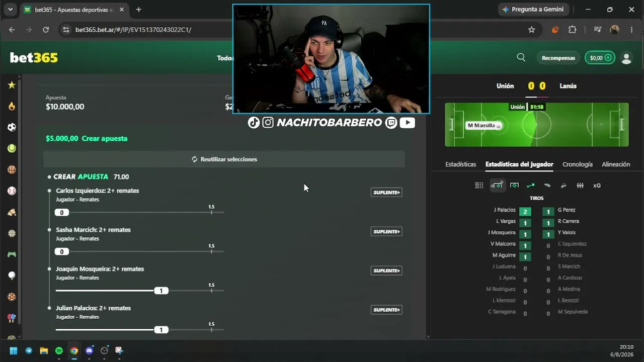The image size is (644, 362).
Task: Select the basketball sport icon
Action: (x=12, y=169)
